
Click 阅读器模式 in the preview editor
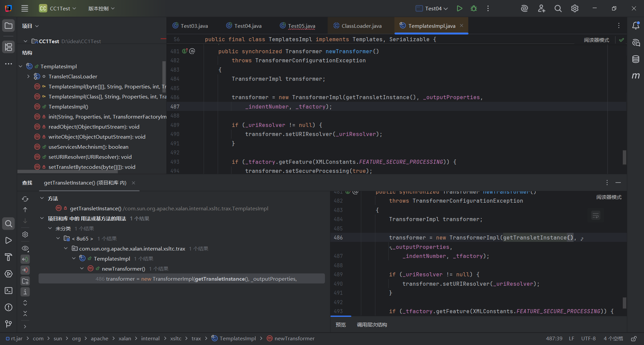(609, 197)
